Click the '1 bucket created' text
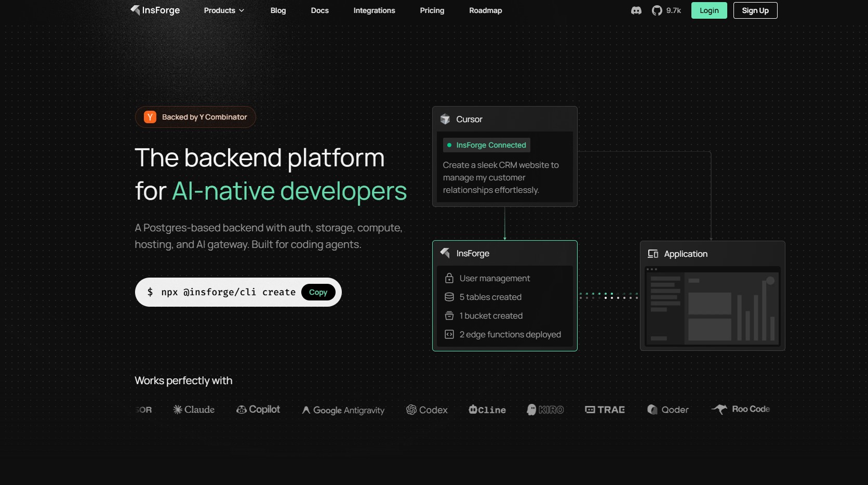This screenshot has width=868, height=485. tap(491, 316)
